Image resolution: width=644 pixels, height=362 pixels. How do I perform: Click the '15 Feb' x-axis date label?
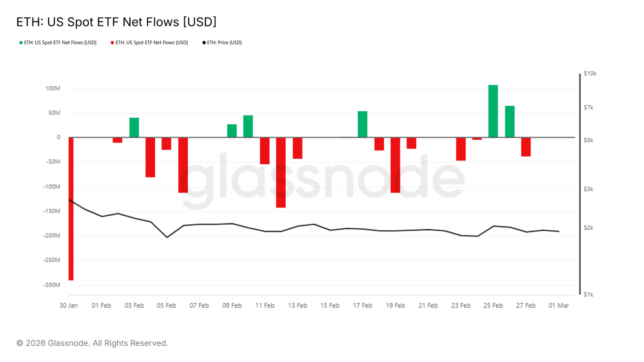pos(330,305)
